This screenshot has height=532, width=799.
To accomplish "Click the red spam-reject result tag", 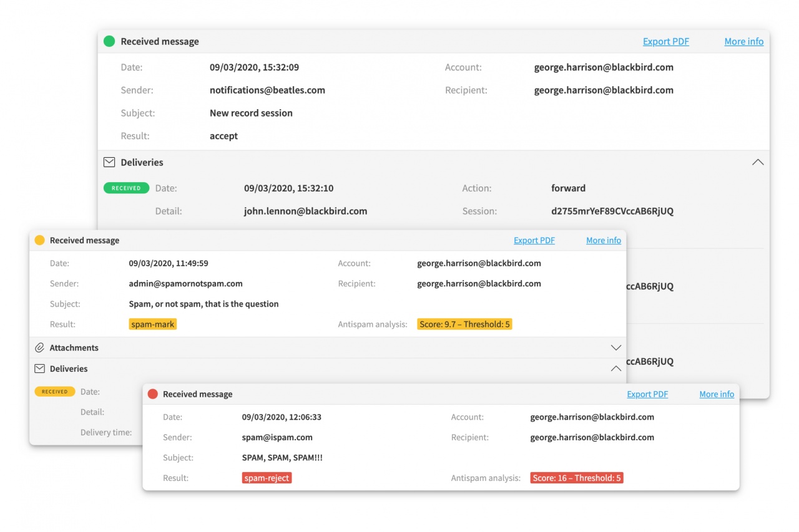I will 267,478.
